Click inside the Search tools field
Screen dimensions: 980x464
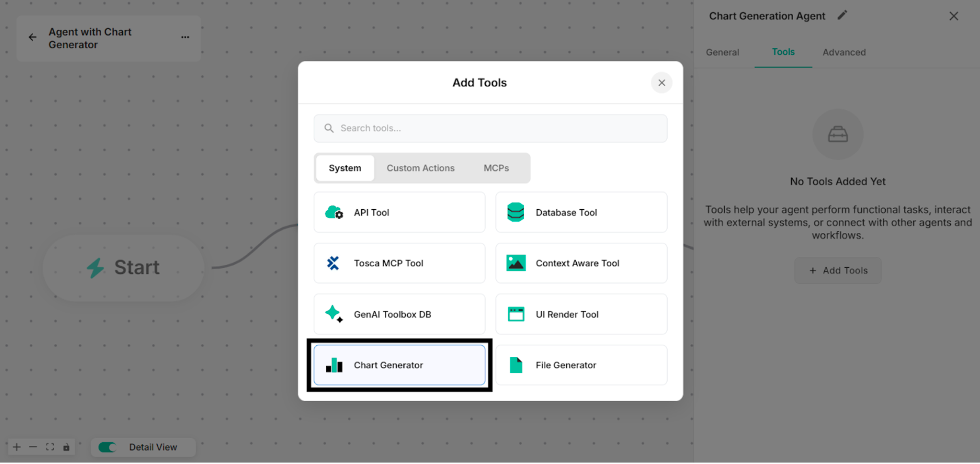[x=490, y=128]
